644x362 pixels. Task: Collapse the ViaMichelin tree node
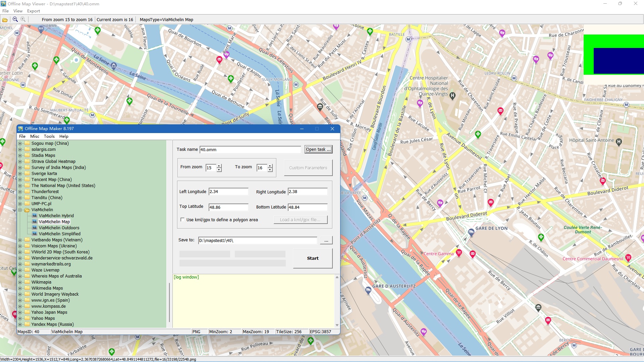pyautogui.click(x=20, y=210)
